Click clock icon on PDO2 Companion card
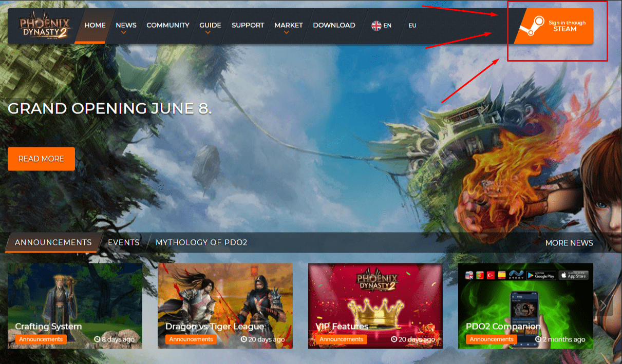The height and width of the screenshot is (364, 622). (x=538, y=339)
